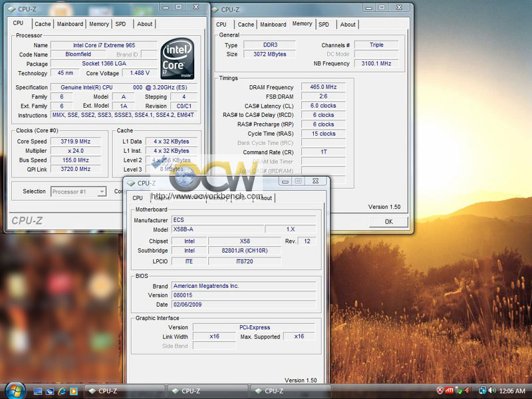Click the green checkmark tray icon
The width and height of the screenshot is (532, 399).
pyautogui.click(x=458, y=390)
